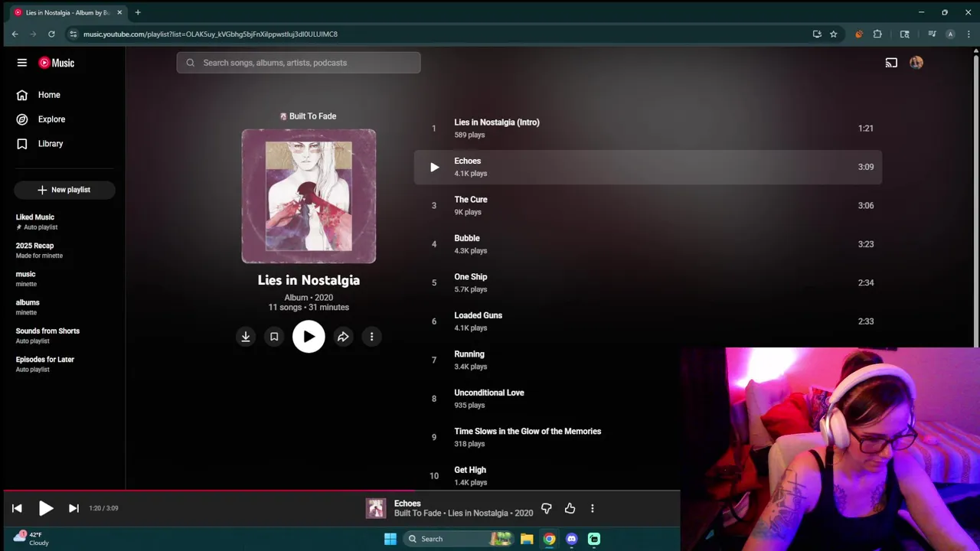
Task: Create a New playlist
Action: (x=64, y=190)
